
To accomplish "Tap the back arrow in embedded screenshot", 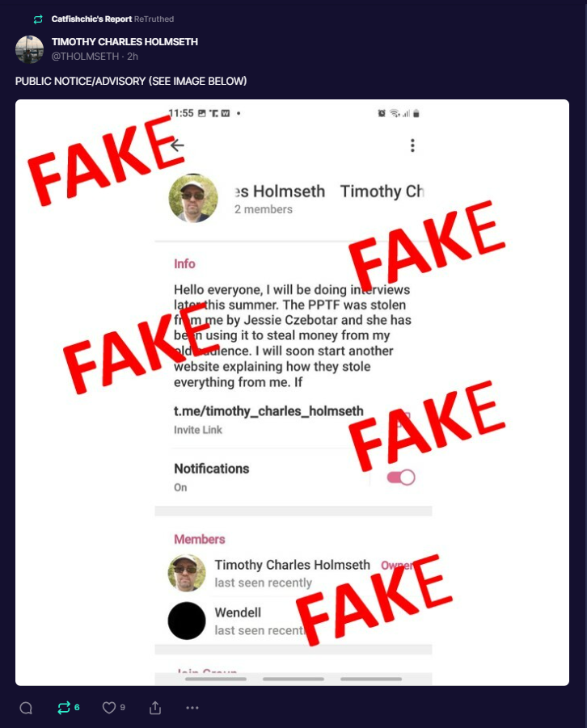I will (x=177, y=145).
